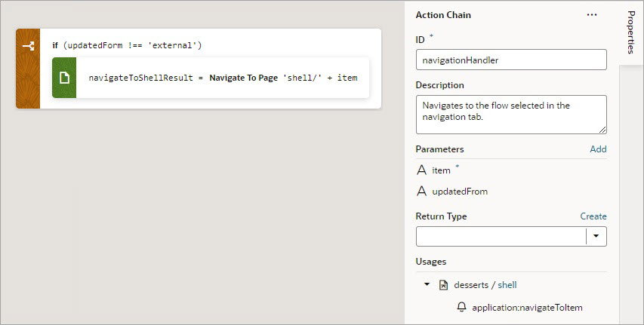Image resolution: width=644 pixels, height=325 pixels.
Task: Collapse the desserts / shell usage tree
Action: pos(427,285)
